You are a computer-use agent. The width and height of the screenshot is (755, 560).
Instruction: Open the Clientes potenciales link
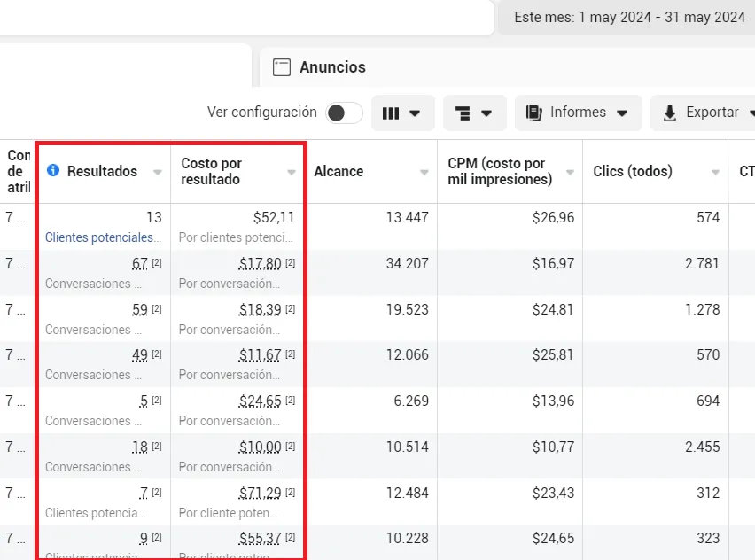[x=103, y=237]
